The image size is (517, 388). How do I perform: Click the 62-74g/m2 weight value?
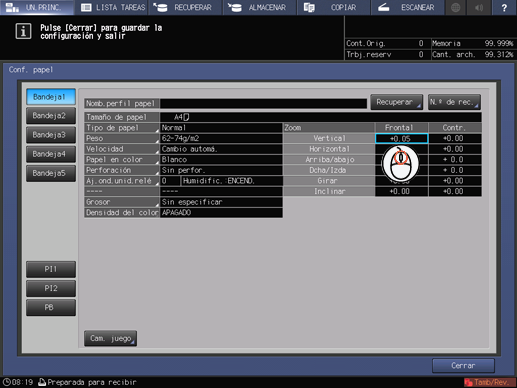click(221, 138)
